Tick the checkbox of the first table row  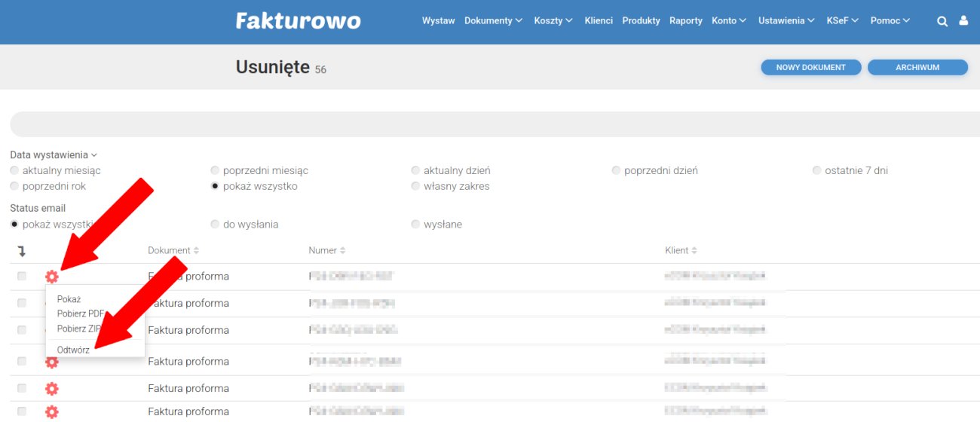pyautogui.click(x=22, y=277)
